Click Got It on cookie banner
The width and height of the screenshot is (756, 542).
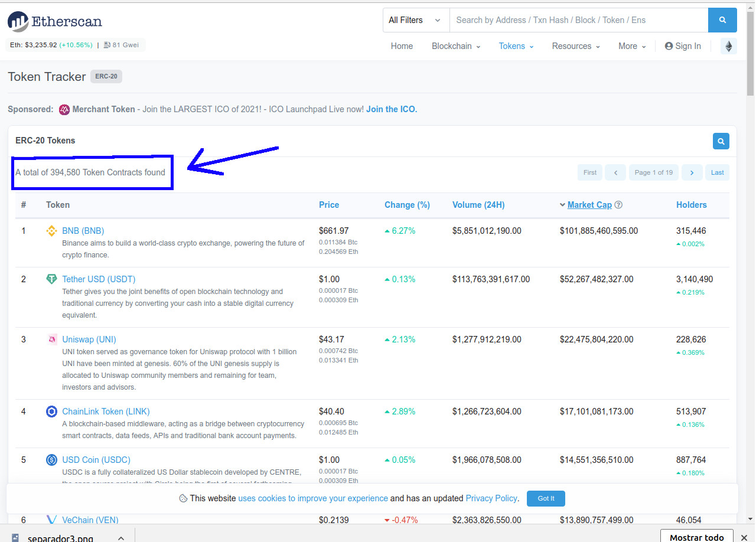coord(546,498)
